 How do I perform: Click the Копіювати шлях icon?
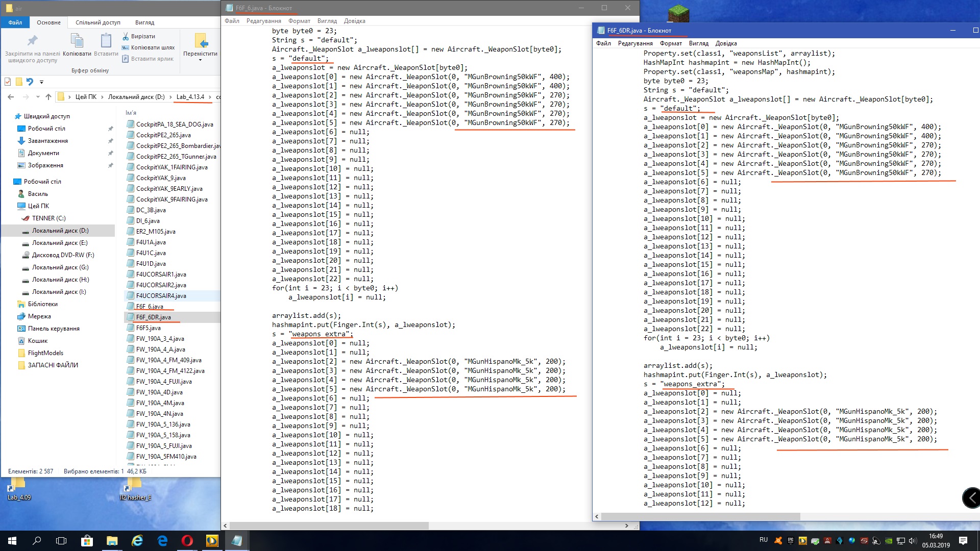tap(126, 47)
